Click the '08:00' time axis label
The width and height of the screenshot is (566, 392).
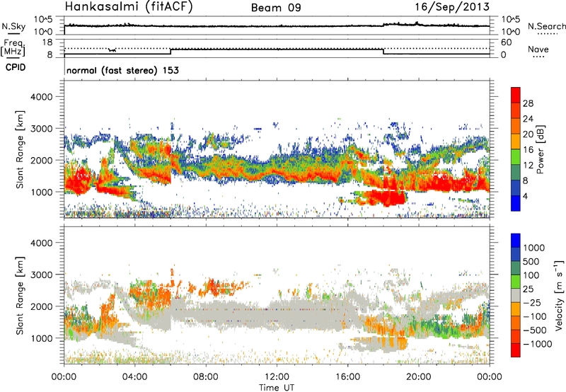click(x=206, y=377)
